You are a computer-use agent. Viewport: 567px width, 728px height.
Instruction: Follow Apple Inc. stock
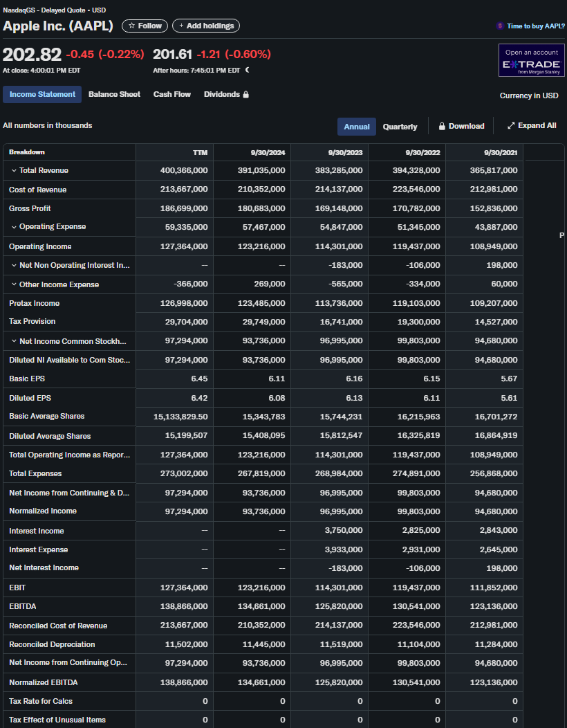(x=145, y=26)
